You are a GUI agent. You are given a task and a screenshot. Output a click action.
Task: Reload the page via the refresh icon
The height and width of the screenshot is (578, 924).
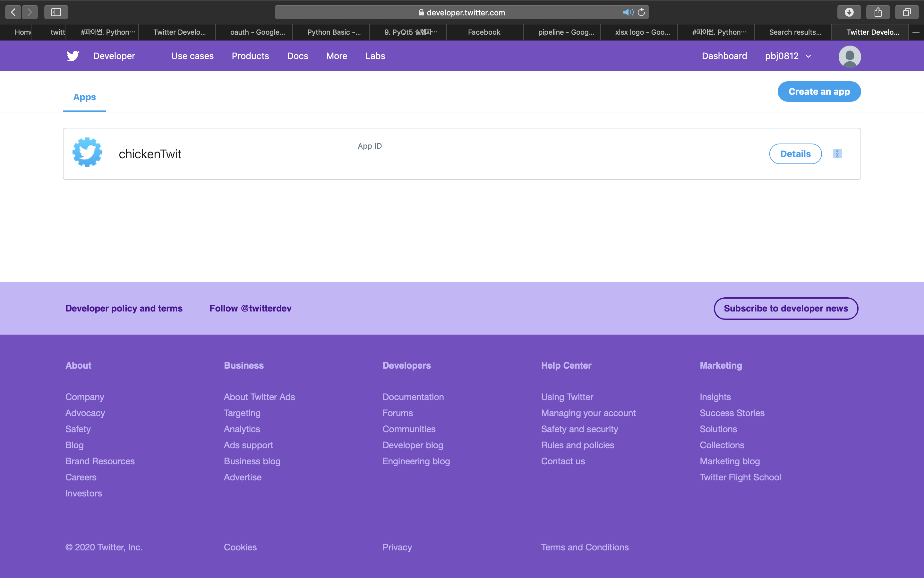(641, 12)
